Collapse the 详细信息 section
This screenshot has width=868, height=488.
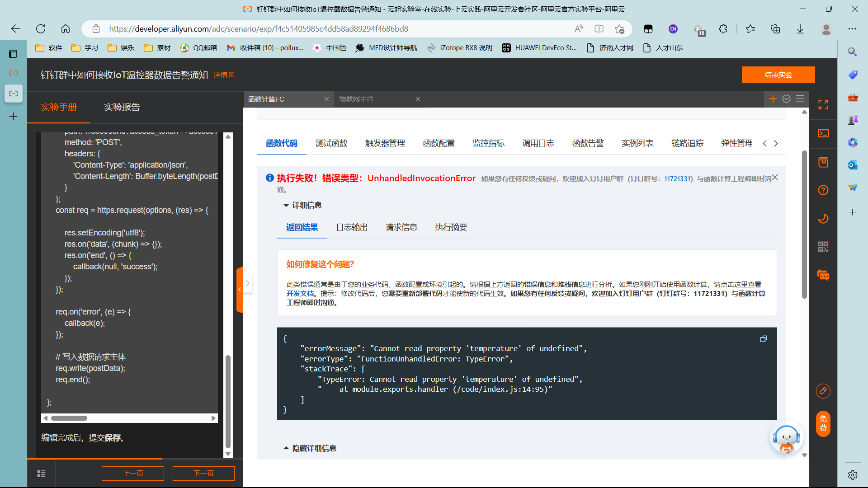302,205
